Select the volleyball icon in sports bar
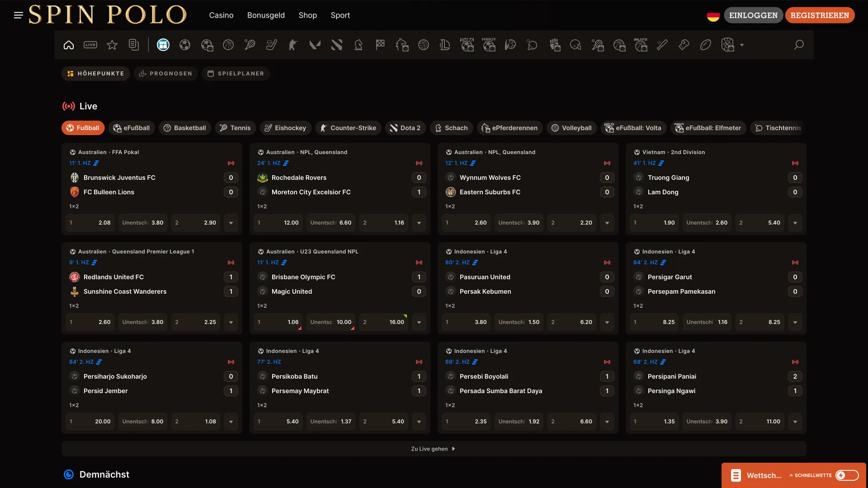 click(x=424, y=45)
